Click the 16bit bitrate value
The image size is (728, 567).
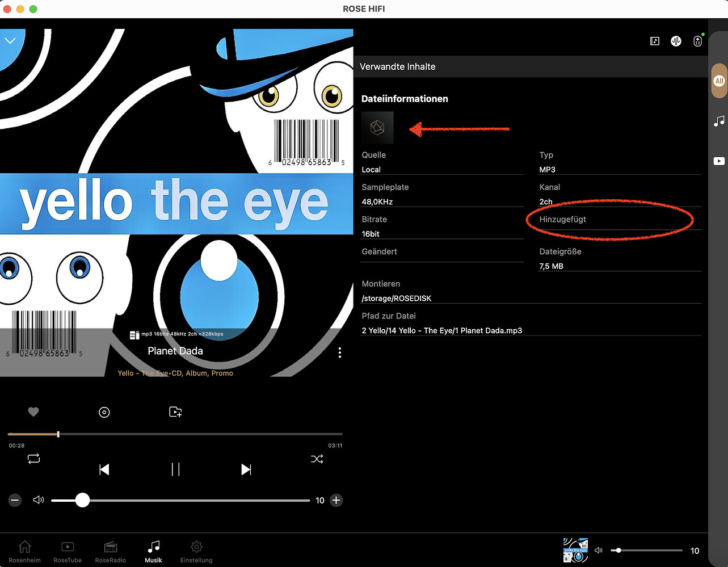(x=371, y=234)
